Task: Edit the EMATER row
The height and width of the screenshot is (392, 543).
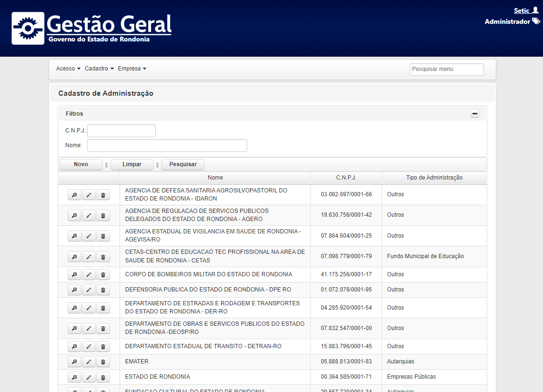Action: click(89, 362)
